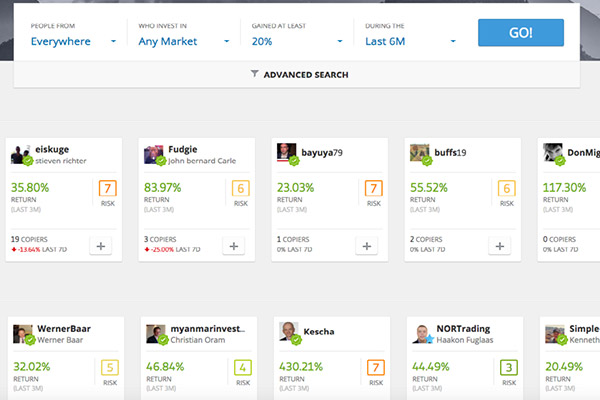Click Kescha's green verified badge
The image size is (600, 400).
pos(296,339)
